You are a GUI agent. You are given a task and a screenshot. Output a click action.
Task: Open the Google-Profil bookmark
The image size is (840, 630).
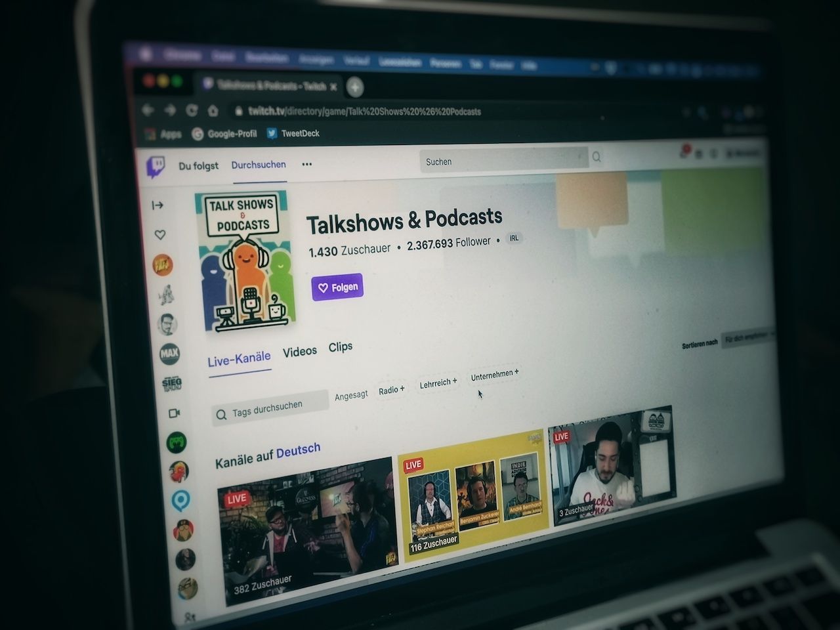pos(224,134)
